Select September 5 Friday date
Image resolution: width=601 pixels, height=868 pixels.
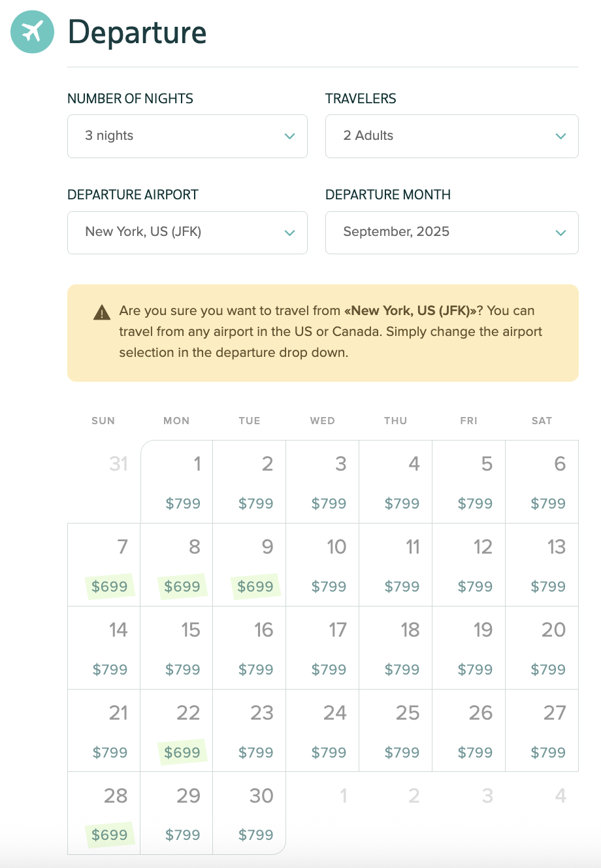[469, 482]
